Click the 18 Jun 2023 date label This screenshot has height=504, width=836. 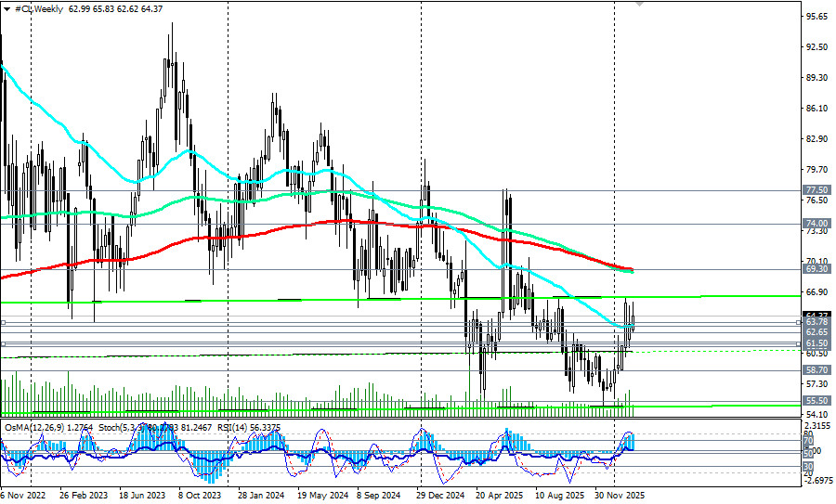pos(140,496)
